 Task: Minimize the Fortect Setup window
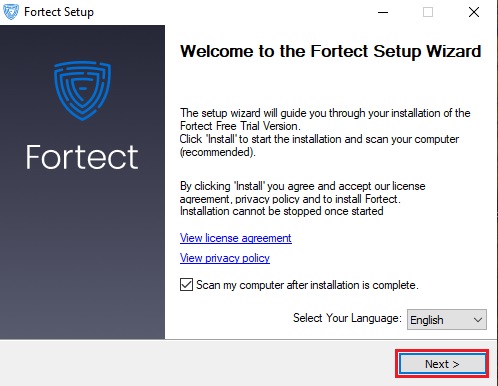pos(383,12)
